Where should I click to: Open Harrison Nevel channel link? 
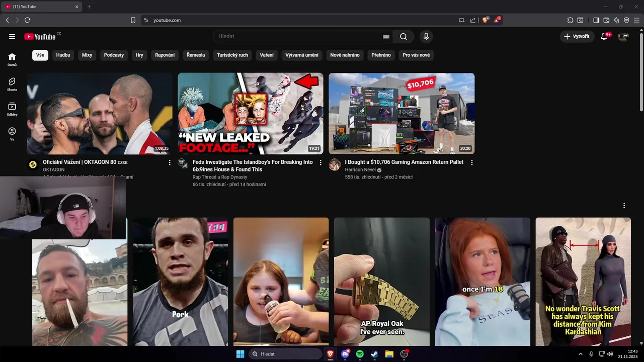pyautogui.click(x=361, y=170)
